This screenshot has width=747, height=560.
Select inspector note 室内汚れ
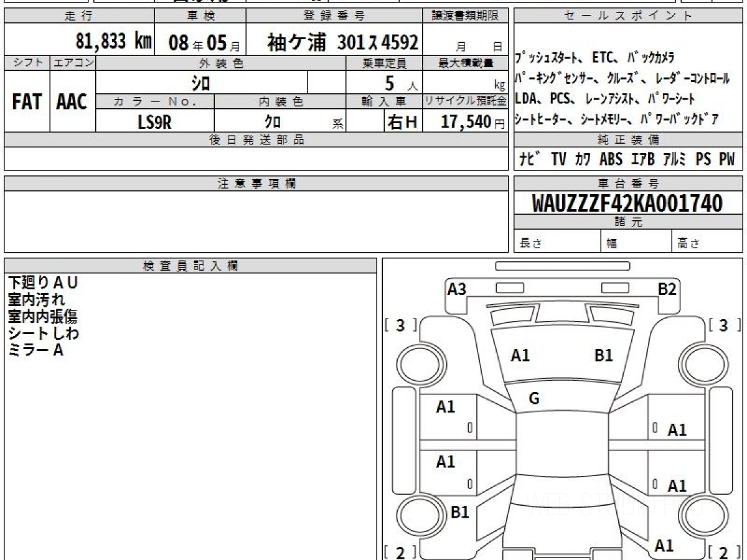[x=37, y=300]
